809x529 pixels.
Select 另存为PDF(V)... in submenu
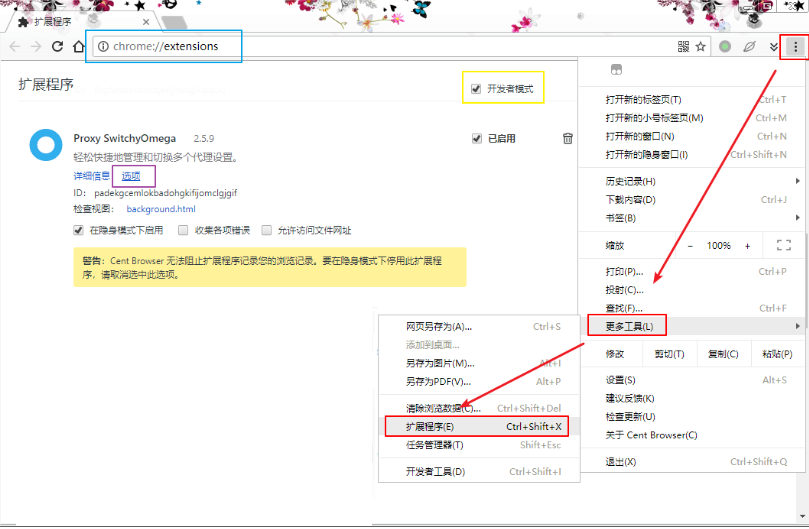tap(479, 382)
